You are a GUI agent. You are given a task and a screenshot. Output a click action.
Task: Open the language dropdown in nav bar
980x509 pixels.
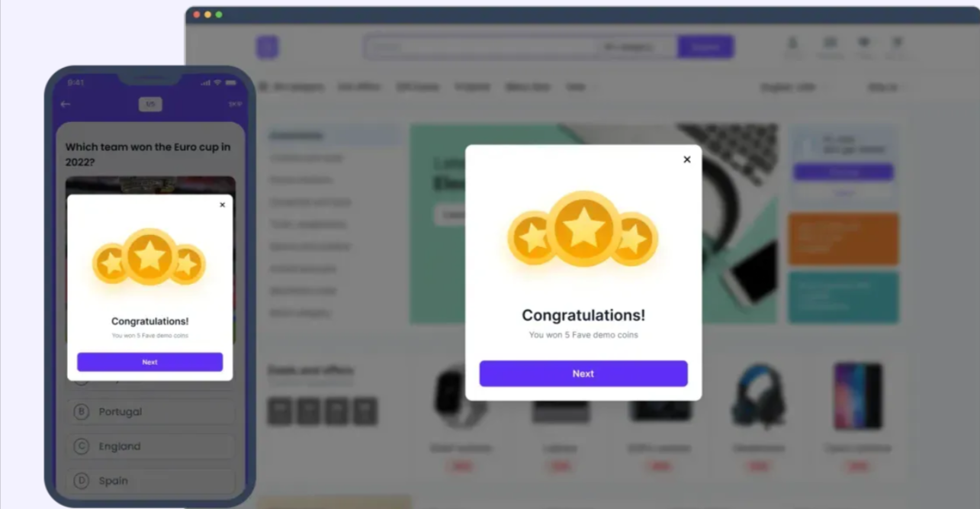(790, 88)
